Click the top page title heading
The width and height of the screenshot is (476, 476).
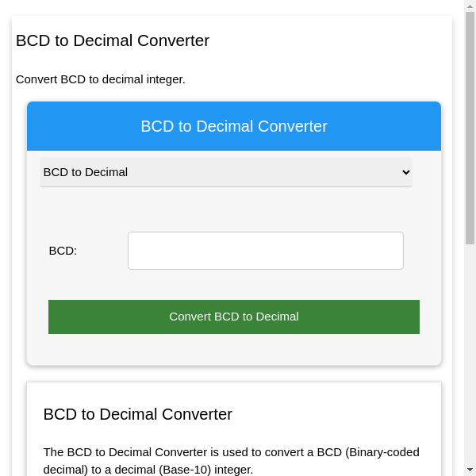(113, 40)
